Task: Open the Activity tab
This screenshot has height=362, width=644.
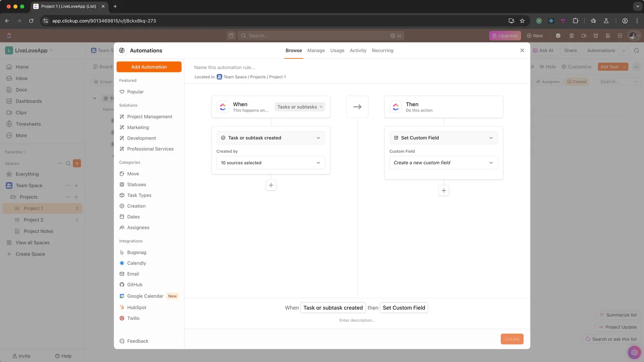Action: click(x=358, y=51)
